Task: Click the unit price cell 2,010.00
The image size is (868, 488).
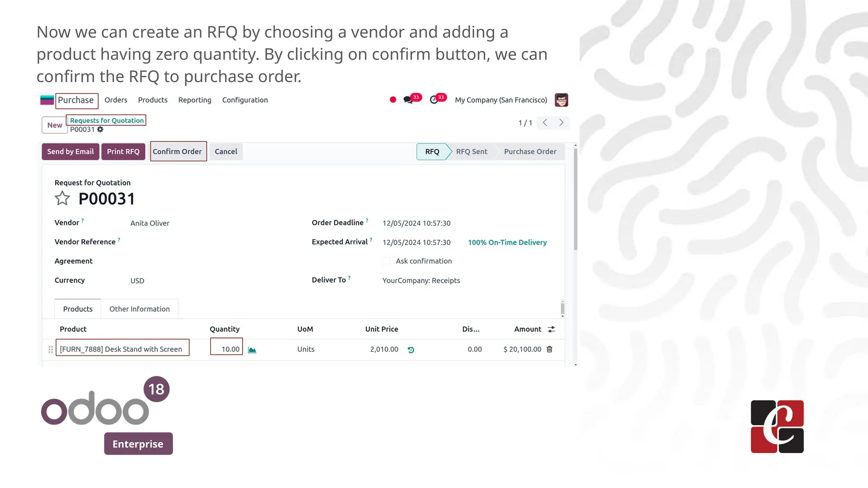Action: pyautogui.click(x=384, y=349)
